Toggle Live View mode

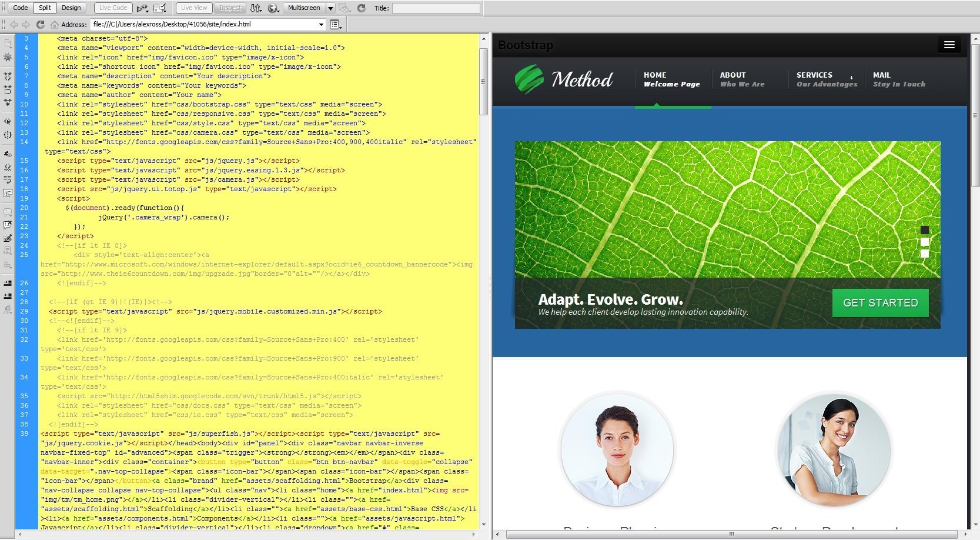point(193,8)
